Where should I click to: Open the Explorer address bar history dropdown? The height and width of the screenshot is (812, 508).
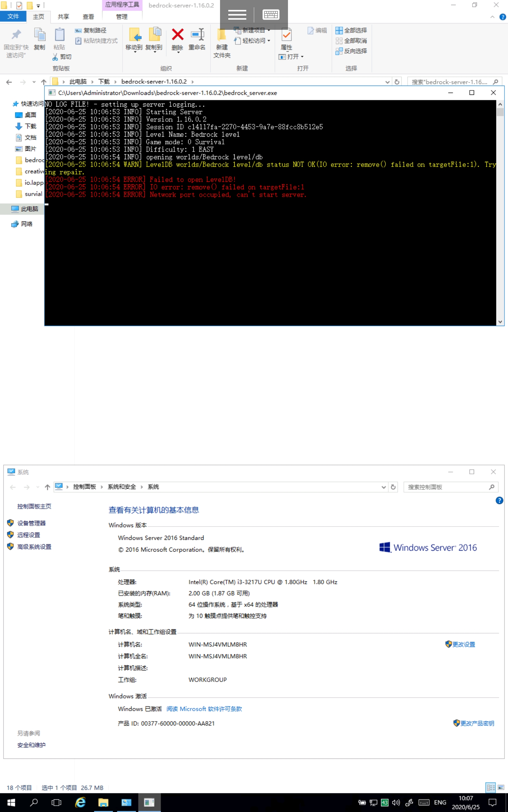tap(387, 82)
